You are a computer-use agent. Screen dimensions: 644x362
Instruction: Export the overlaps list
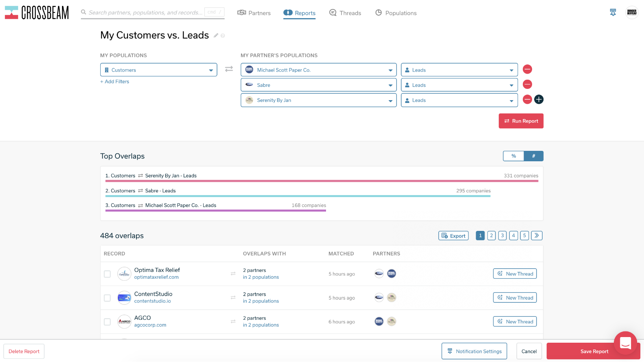(454, 236)
